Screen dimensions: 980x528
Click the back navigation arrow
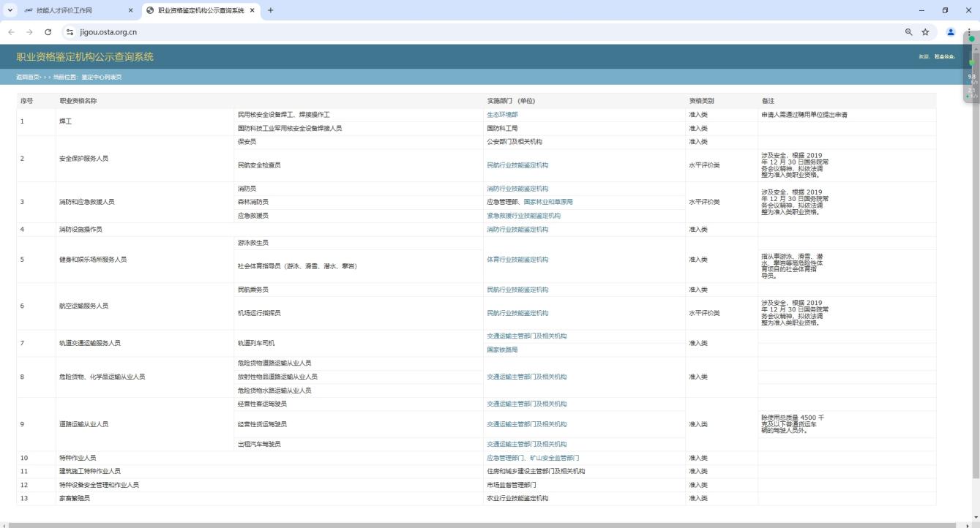(11, 32)
